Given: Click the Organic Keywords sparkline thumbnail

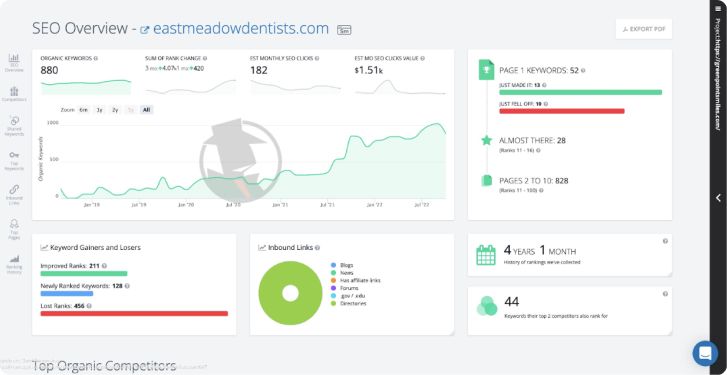Looking at the screenshot, I should 86,87.
